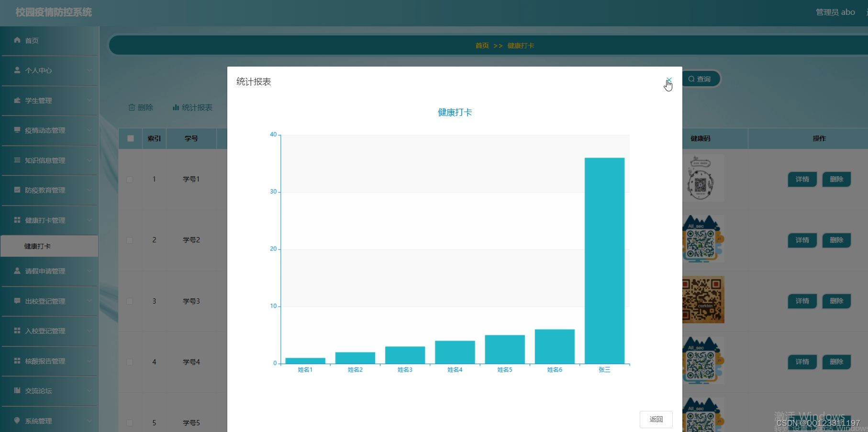
Task: Click the 姓名5 bar in the chart
Action: 505,349
